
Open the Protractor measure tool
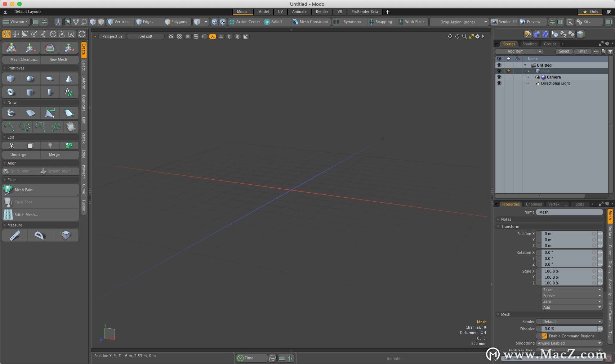[39, 235]
